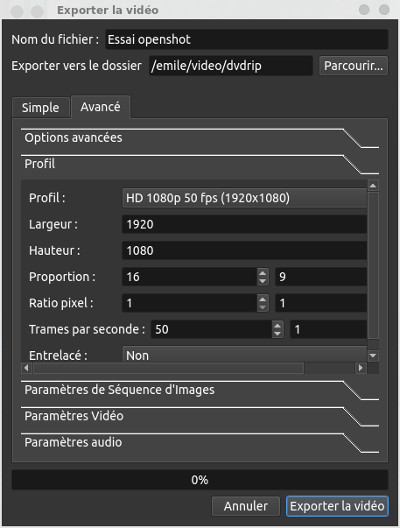
Task: Click the scroll up arrow in Profil panel
Action: point(373,186)
